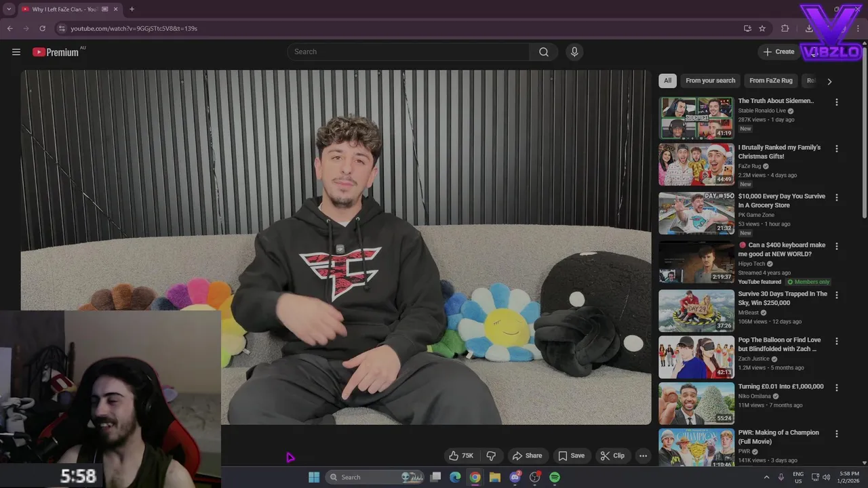Open The Truth About Sidemen thumbnail
The height and width of the screenshot is (488, 868).
tap(696, 118)
